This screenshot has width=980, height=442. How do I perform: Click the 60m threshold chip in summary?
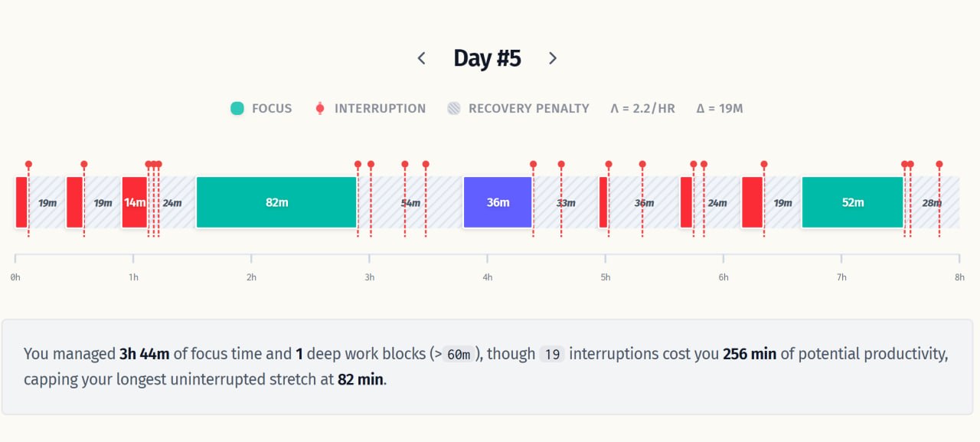pyautogui.click(x=459, y=354)
